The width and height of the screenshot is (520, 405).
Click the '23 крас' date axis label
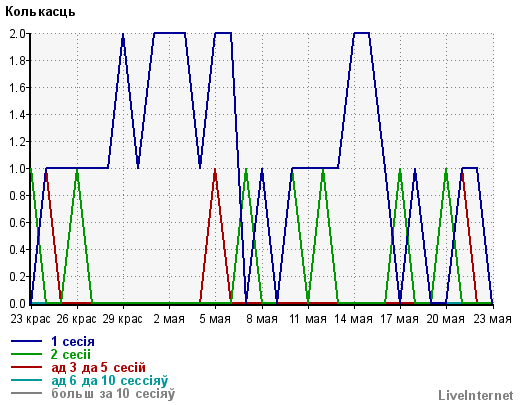(30, 319)
